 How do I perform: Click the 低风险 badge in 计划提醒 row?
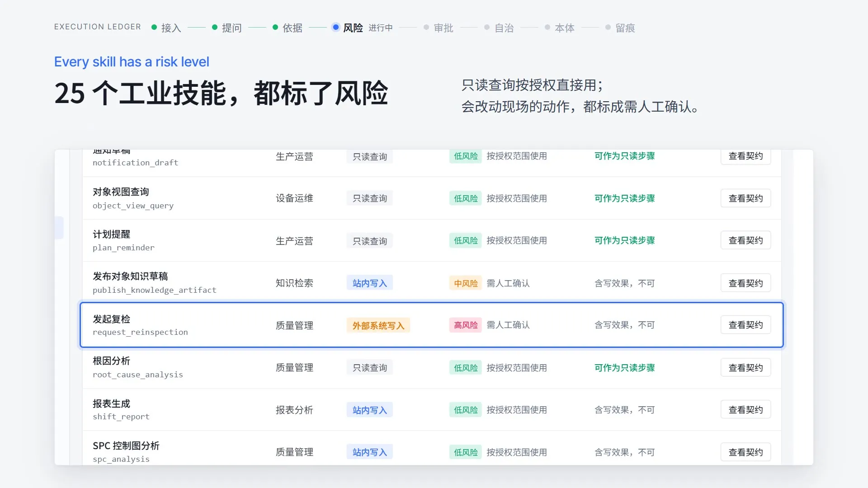(466, 240)
